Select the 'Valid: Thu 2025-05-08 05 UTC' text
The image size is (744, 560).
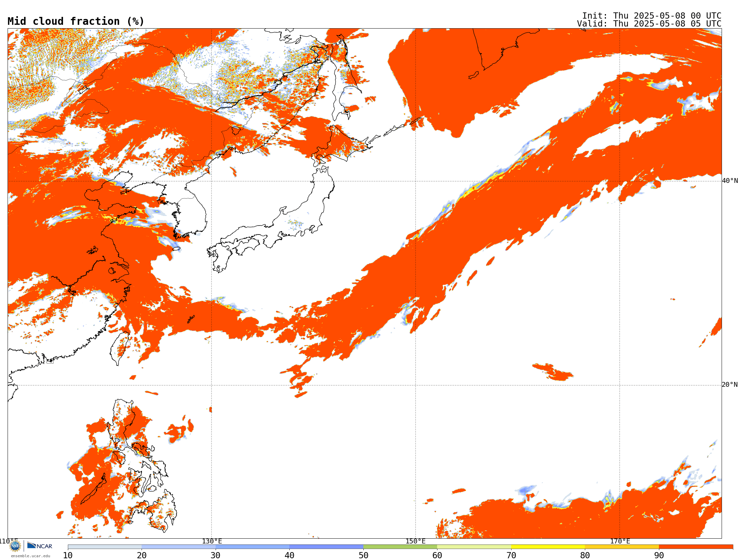pyautogui.click(x=649, y=24)
